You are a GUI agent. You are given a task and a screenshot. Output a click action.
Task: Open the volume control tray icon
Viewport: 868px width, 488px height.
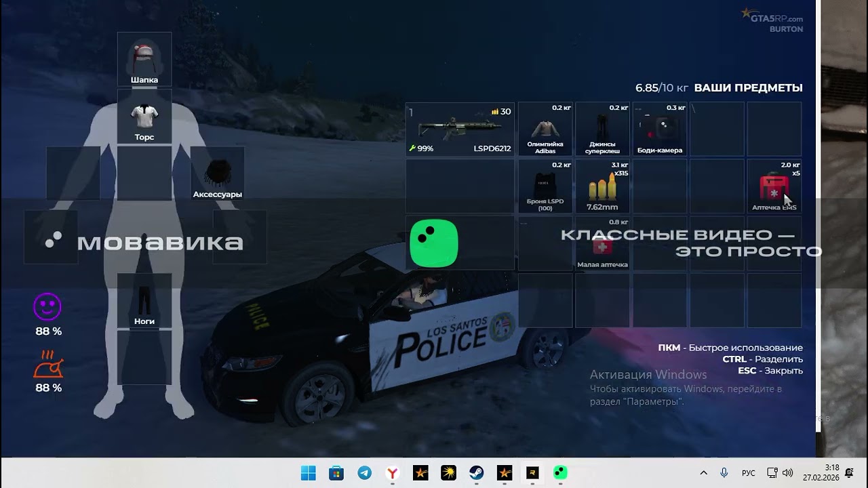pyautogui.click(x=787, y=473)
